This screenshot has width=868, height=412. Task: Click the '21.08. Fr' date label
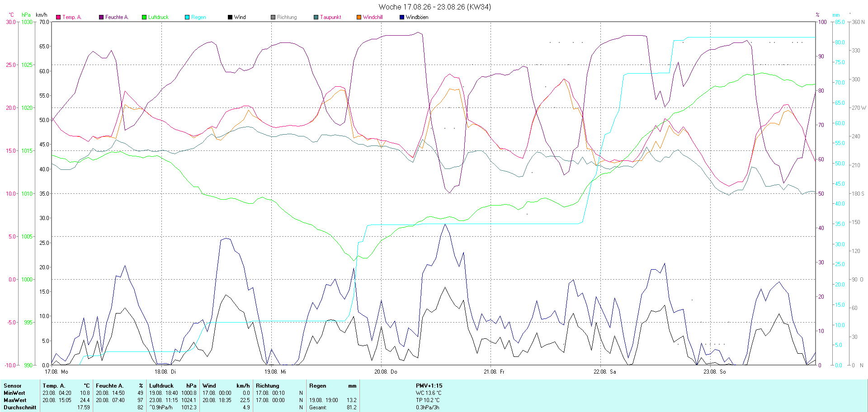coord(494,372)
